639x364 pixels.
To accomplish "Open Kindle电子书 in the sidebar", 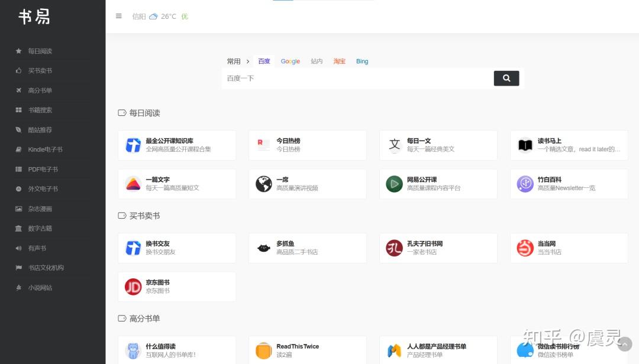I will pyautogui.click(x=45, y=149).
